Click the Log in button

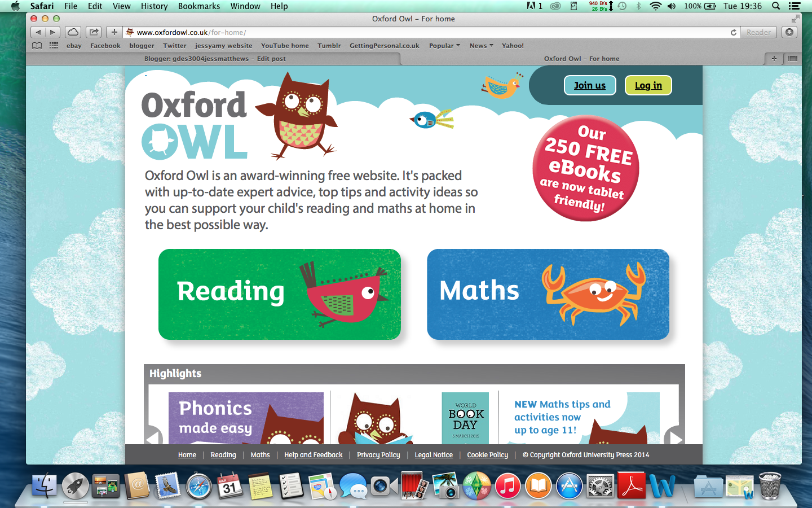click(x=648, y=85)
